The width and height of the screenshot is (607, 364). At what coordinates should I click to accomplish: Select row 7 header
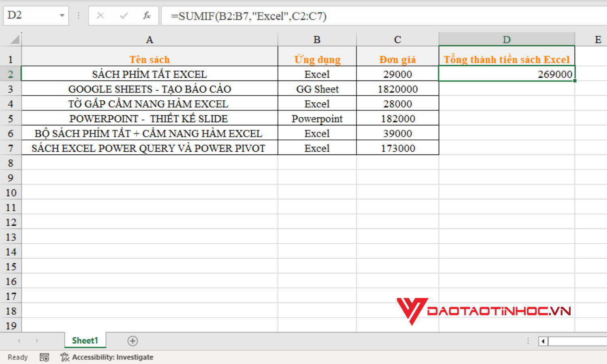11,148
